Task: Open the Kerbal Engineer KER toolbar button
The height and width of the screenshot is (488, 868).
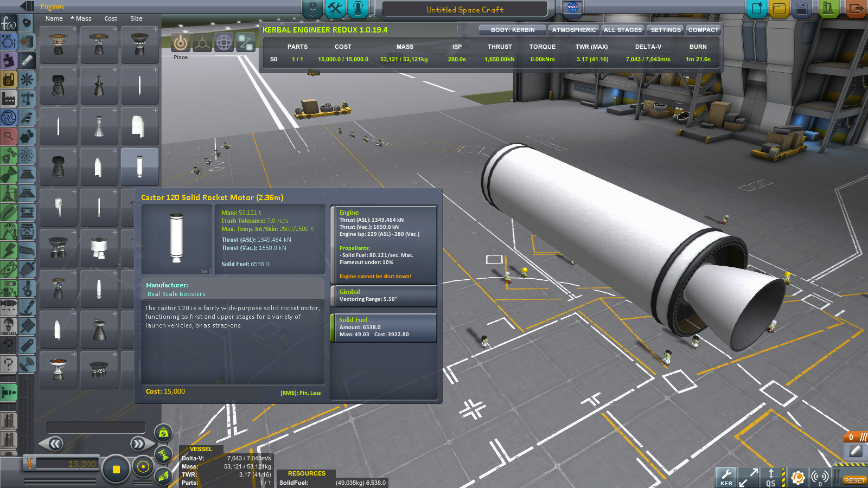Action: click(x=726, y=477)
